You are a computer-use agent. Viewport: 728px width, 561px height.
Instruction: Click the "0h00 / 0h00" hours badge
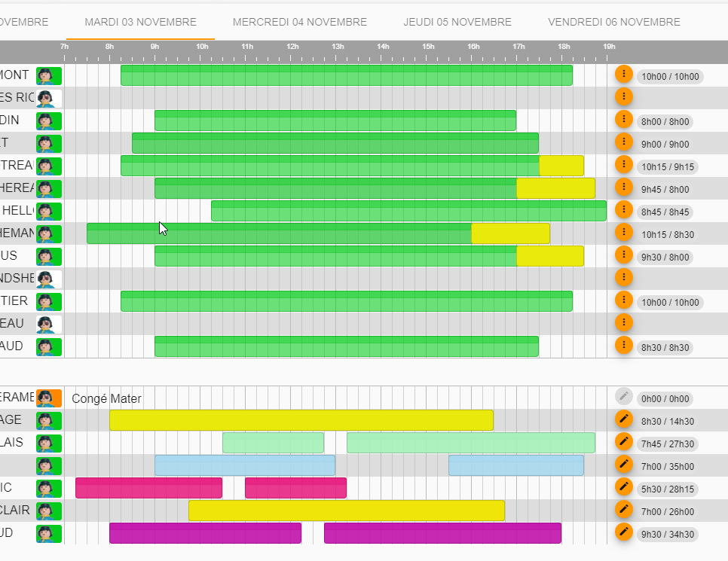coord(665,398)
